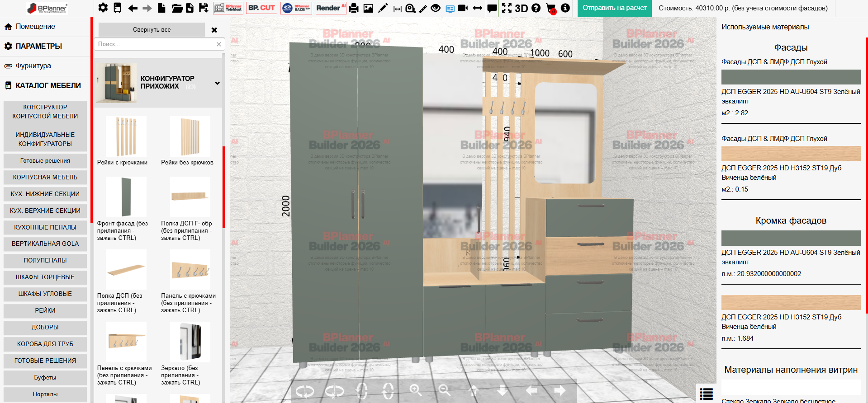Toggle fullscreen mode

pyautogui.click(x=507, y=8)
